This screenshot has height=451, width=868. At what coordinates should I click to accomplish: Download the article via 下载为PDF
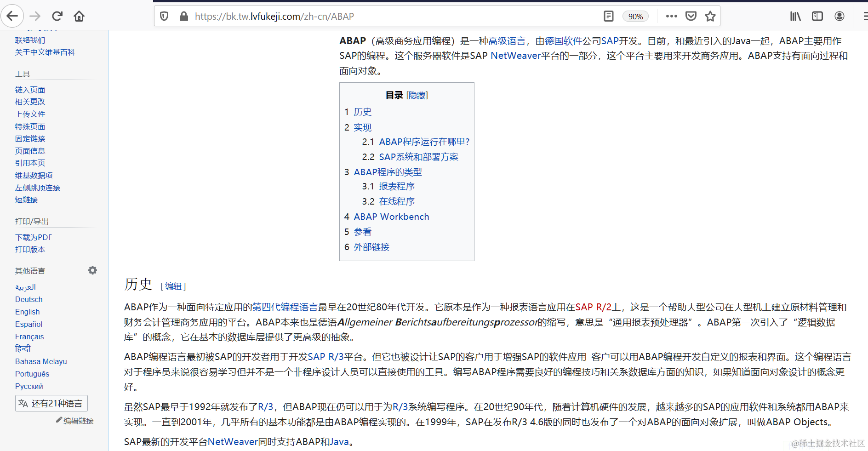coord(34,237)
